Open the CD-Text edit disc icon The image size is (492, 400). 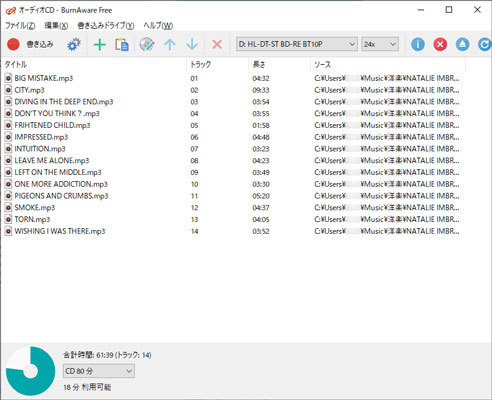(x=147, y=44)
